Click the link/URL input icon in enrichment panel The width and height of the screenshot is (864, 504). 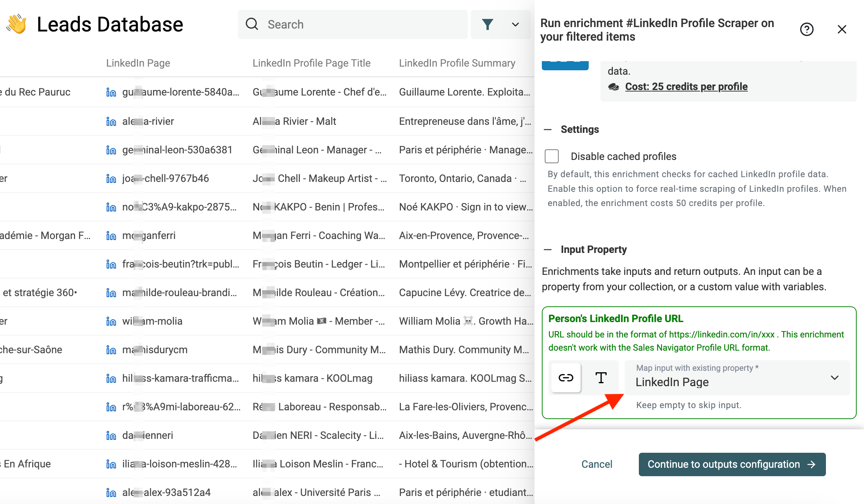pos(566,377)
